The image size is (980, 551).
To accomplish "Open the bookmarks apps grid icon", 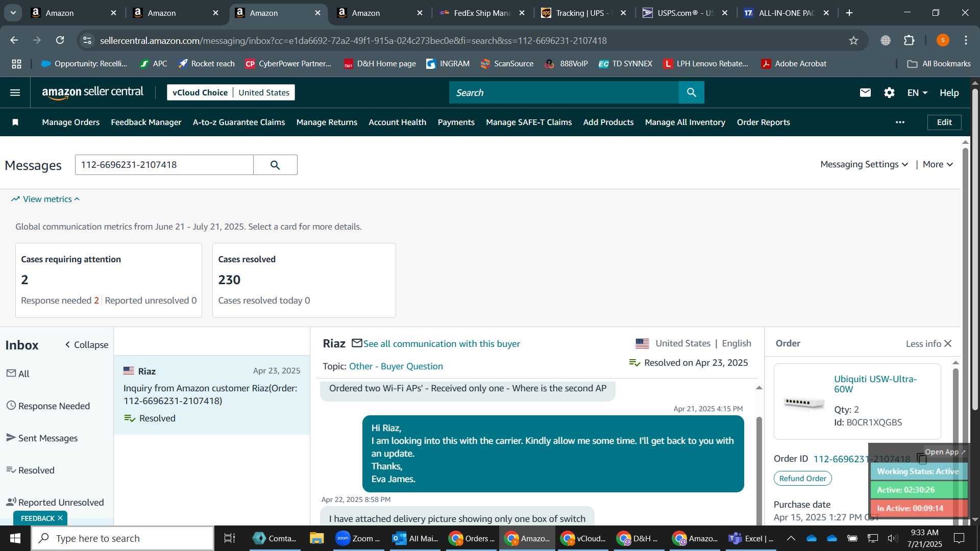I will (x=16, y=64).
